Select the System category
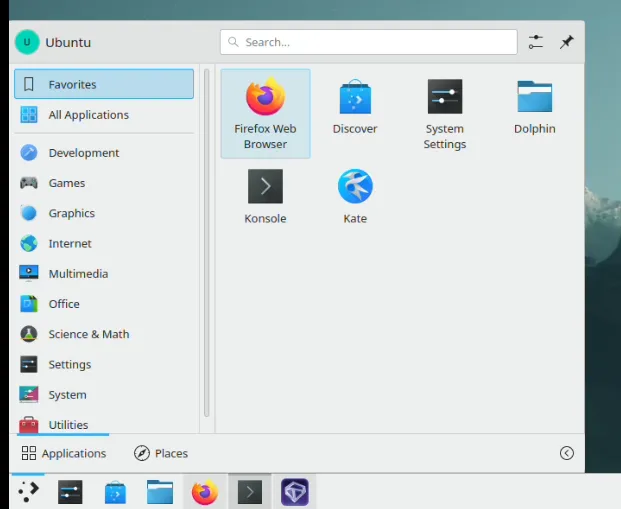Screen dimensions: 621x509 tap(104, 395)
